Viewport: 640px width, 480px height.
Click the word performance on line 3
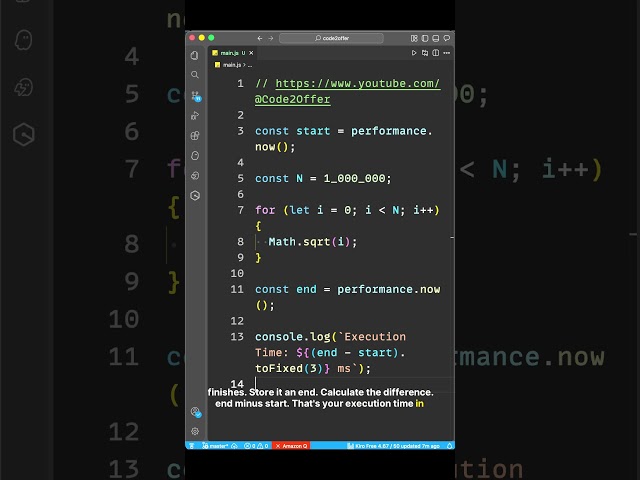[x=389, y=131]
